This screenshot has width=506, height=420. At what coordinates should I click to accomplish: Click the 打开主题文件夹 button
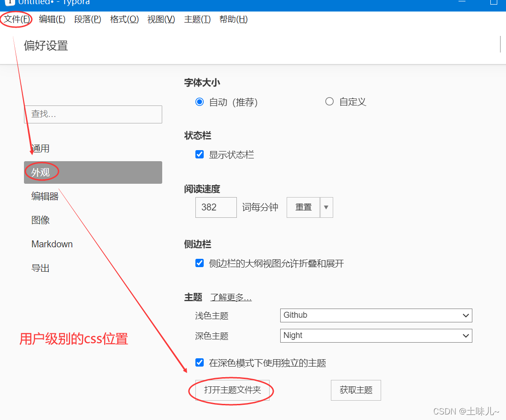click(232, 391)
